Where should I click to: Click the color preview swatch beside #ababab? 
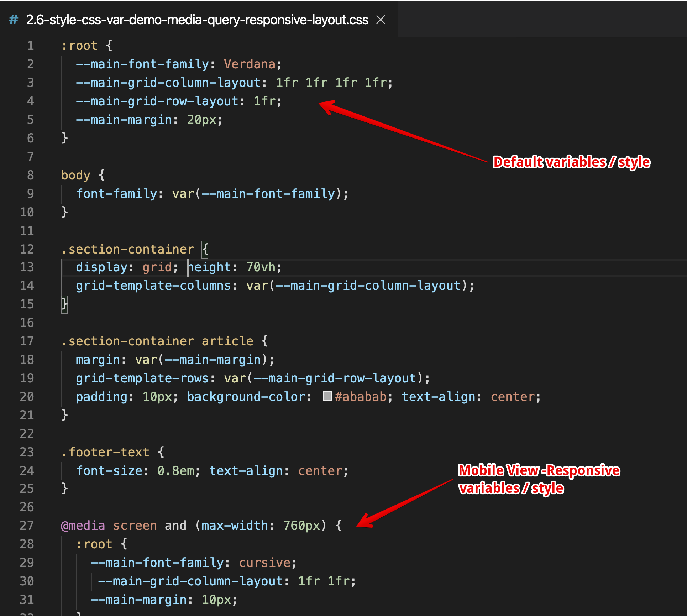[x=327, y=396]
